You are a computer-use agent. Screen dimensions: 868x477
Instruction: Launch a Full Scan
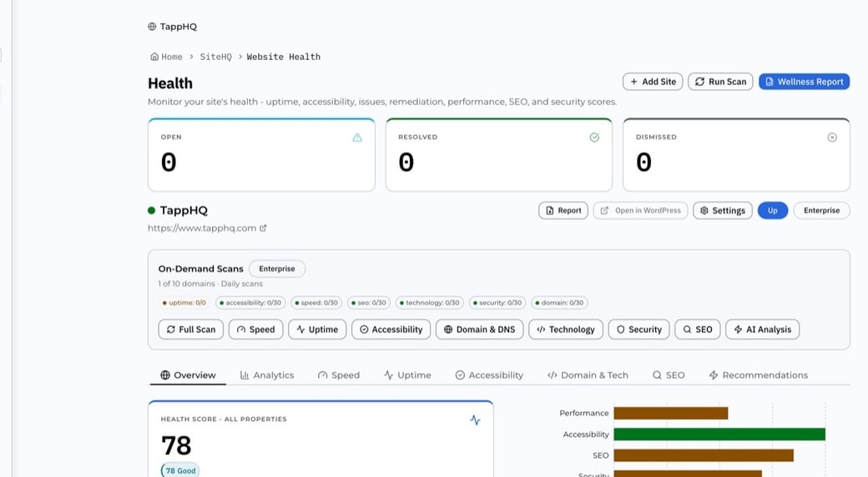[191, 329]
